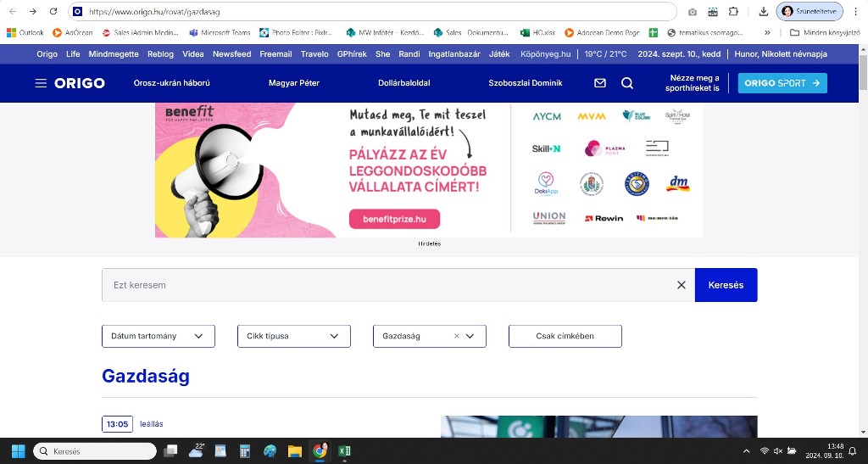Viewport: 868px width, 464px height.
Task: Open Adocean Demo Page bookmark
Action: coord(603,33)
